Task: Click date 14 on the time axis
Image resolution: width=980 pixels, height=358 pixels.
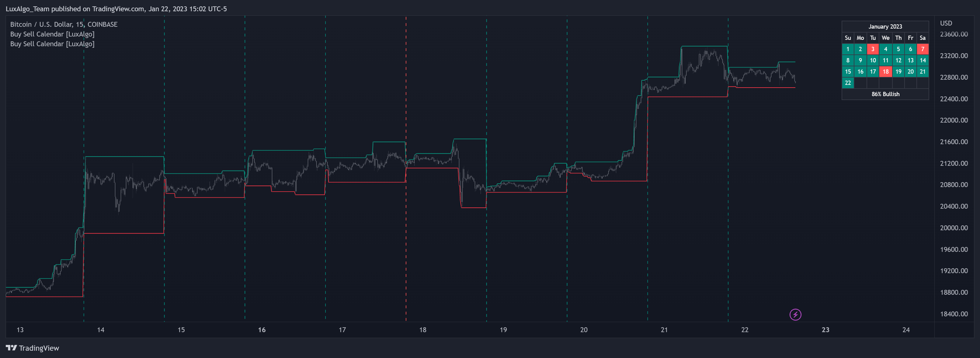Action: coord(100,330)
